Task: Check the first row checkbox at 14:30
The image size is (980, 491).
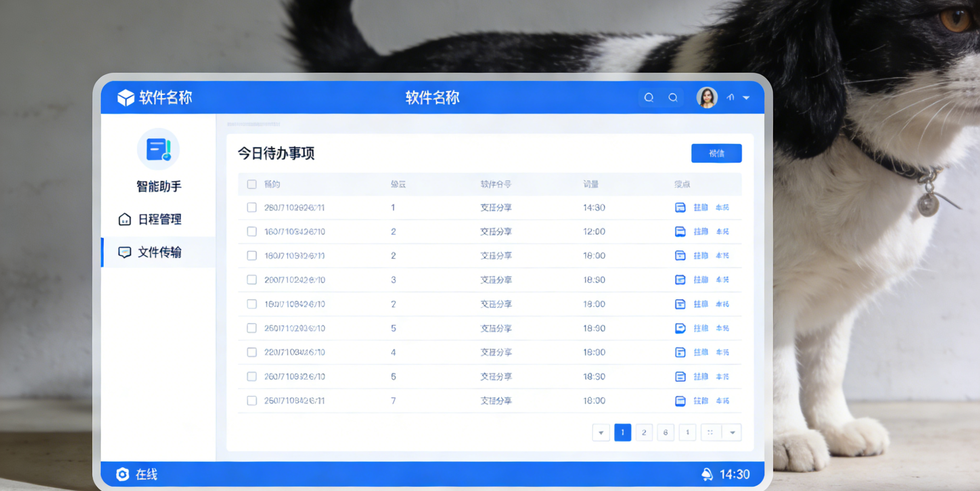Action: tap(252, 207)
